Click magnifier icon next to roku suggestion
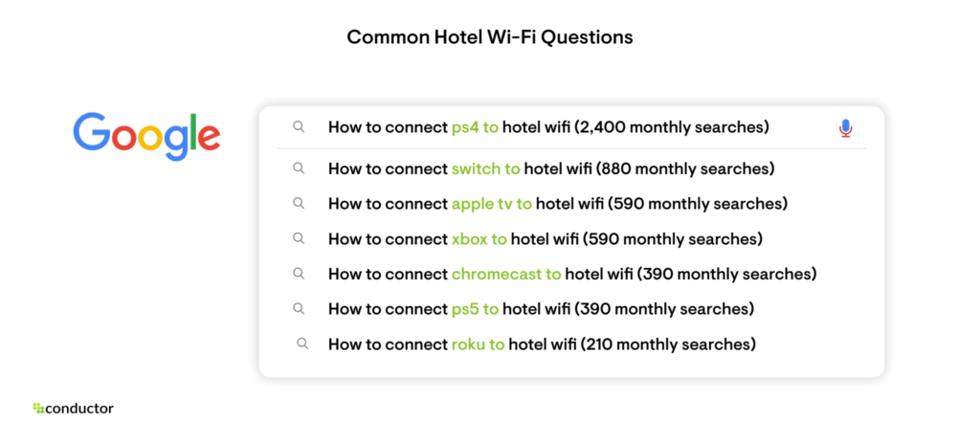 click(x=302, y=344)
